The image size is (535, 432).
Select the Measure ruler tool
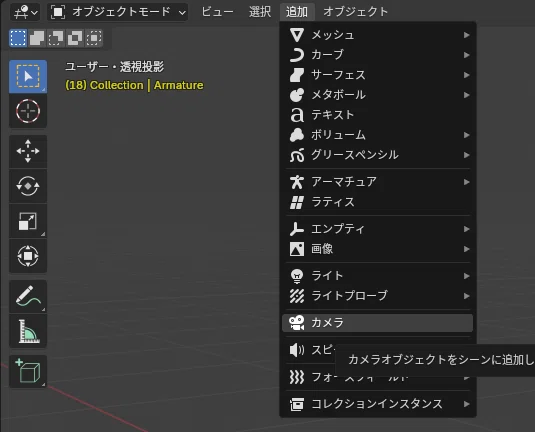28,331
